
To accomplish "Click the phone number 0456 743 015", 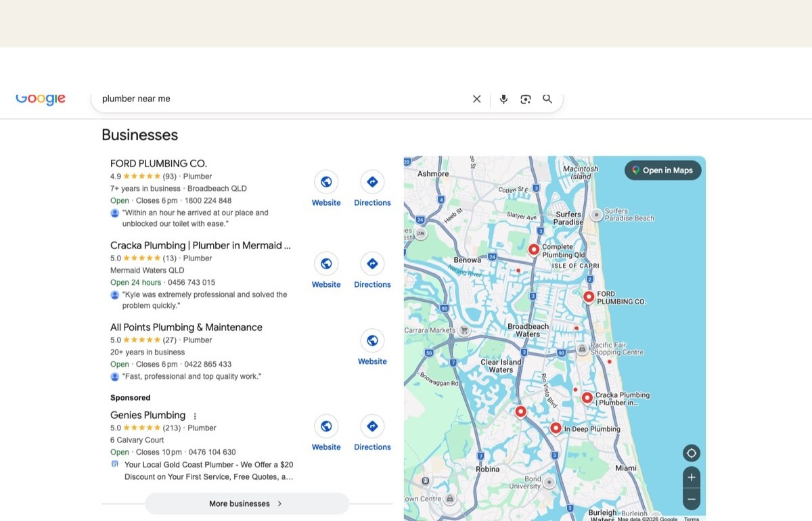I will 191,283.
